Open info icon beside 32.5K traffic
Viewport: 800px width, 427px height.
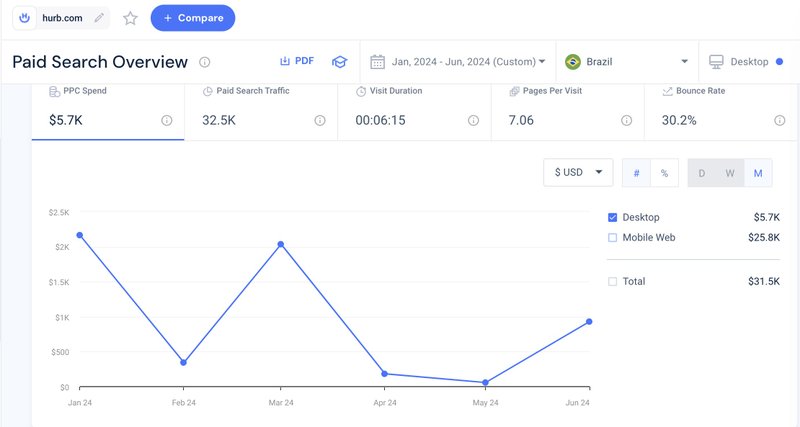coord(320,120)
